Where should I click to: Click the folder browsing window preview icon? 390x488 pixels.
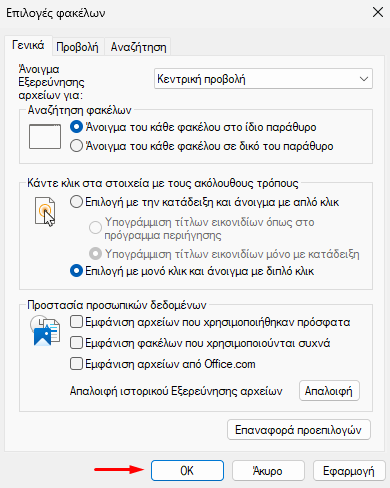point(45,137)
